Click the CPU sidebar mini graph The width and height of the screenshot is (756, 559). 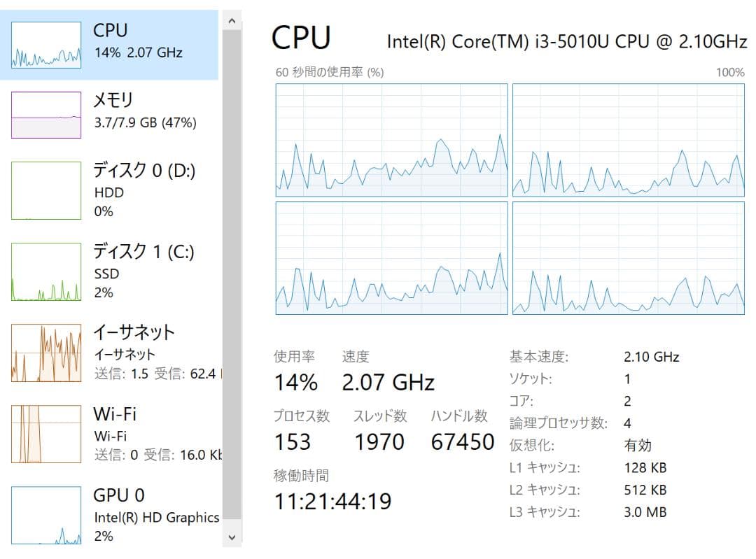click(x=45, y=43)
